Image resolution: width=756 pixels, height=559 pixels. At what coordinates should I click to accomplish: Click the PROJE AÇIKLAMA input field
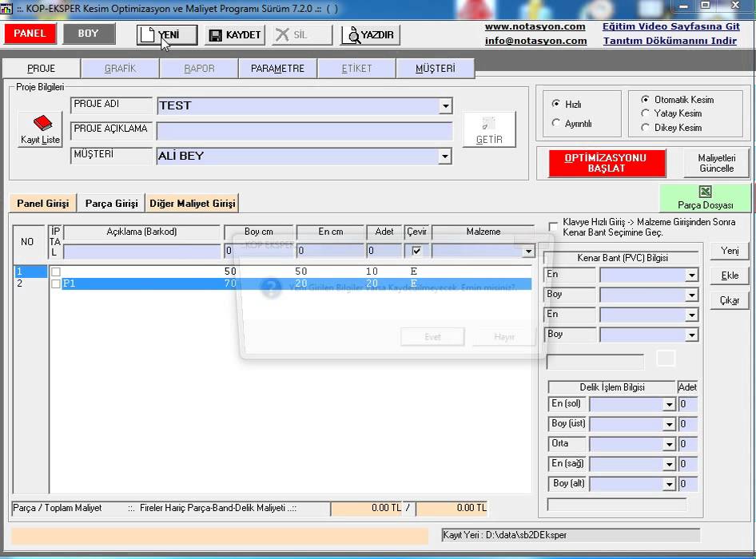[x=304, y=131]
